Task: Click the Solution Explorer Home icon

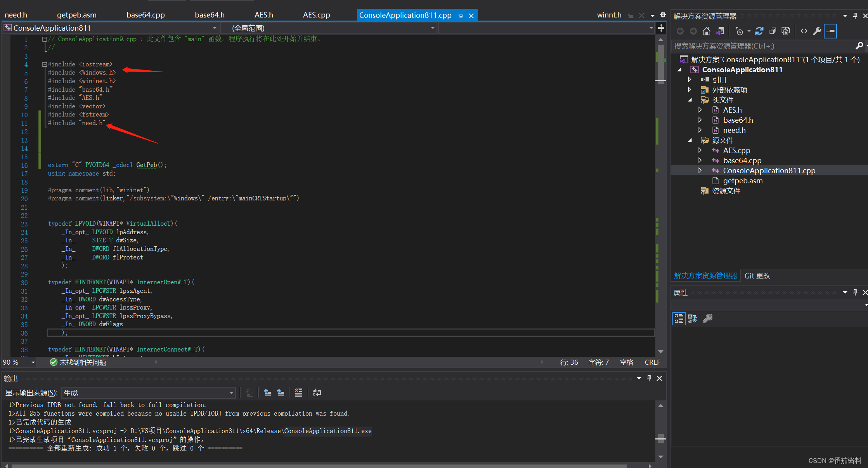Action: pos(706,31)
